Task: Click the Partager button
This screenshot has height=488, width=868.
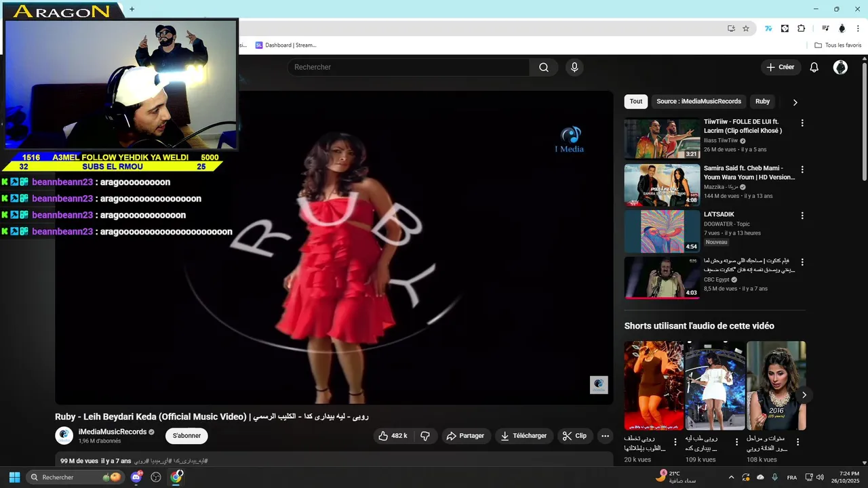Action: (x=465, y=436)
